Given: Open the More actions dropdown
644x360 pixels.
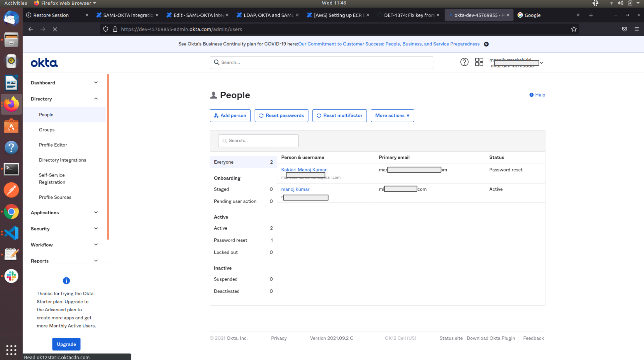Looking at the screenshot, I should pyautogui.click(x=392, y=116).
